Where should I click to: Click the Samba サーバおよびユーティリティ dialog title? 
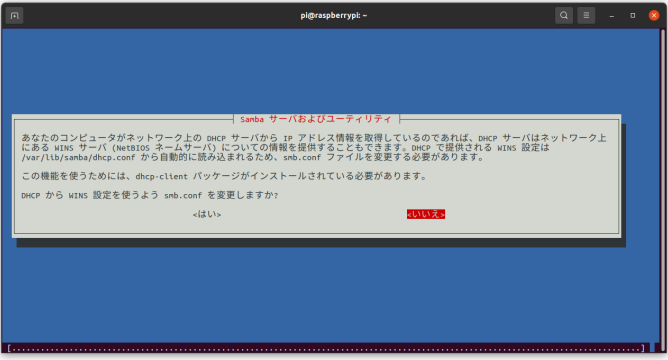316,119
